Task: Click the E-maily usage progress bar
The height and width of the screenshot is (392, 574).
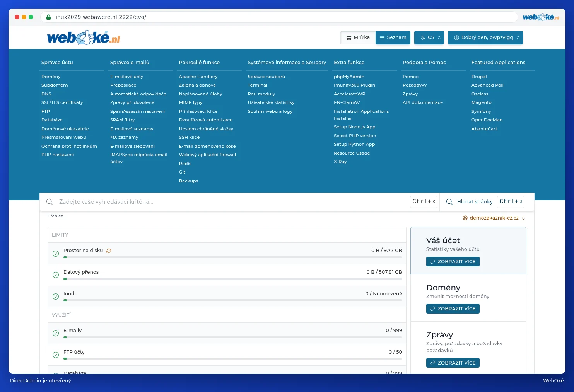Action: pyautogui.click(x=233, y=337)
